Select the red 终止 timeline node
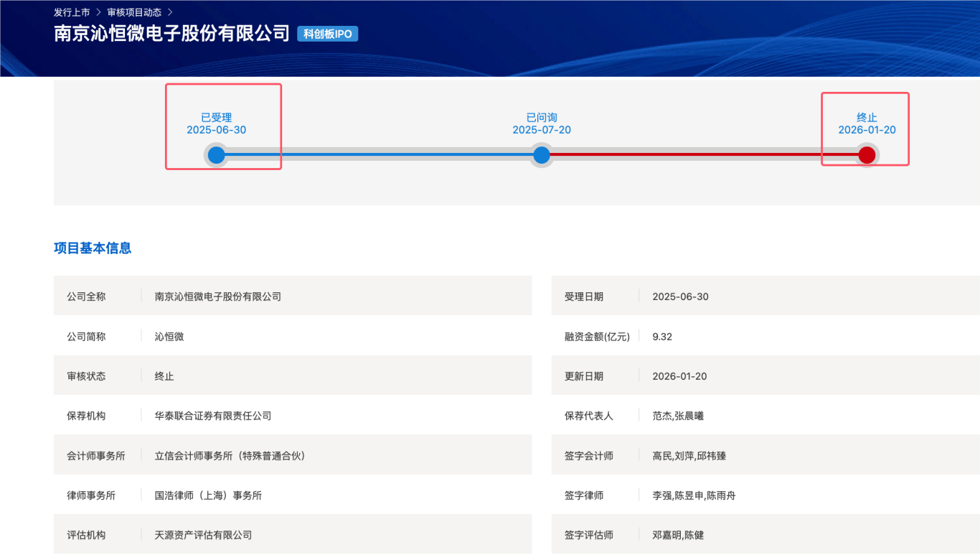 tap(867, 155)
